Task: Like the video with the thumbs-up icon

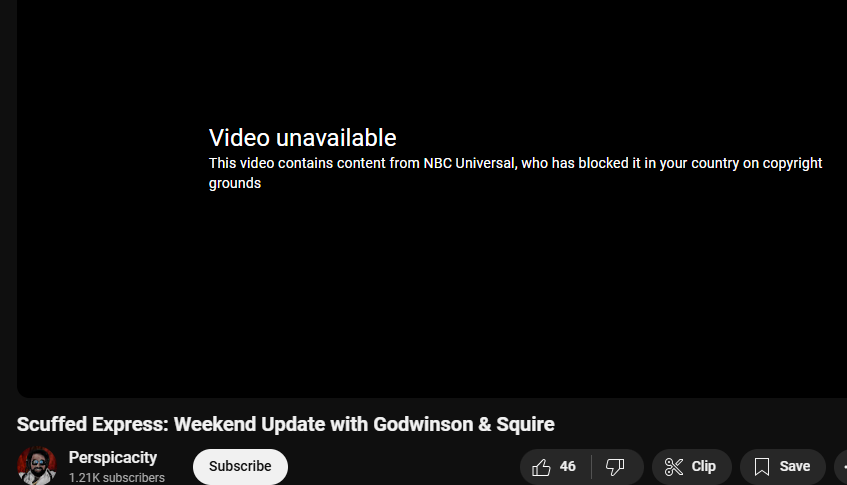Action: 541,467
